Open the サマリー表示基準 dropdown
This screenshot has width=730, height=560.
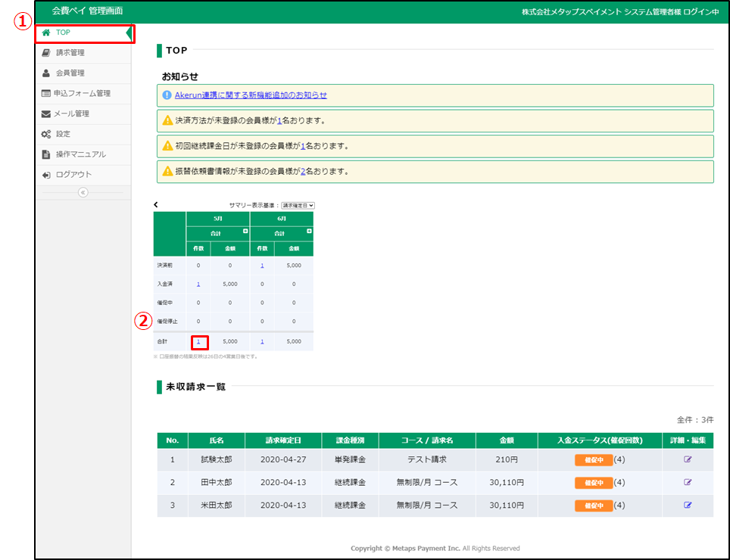click(x=298, y=206)
